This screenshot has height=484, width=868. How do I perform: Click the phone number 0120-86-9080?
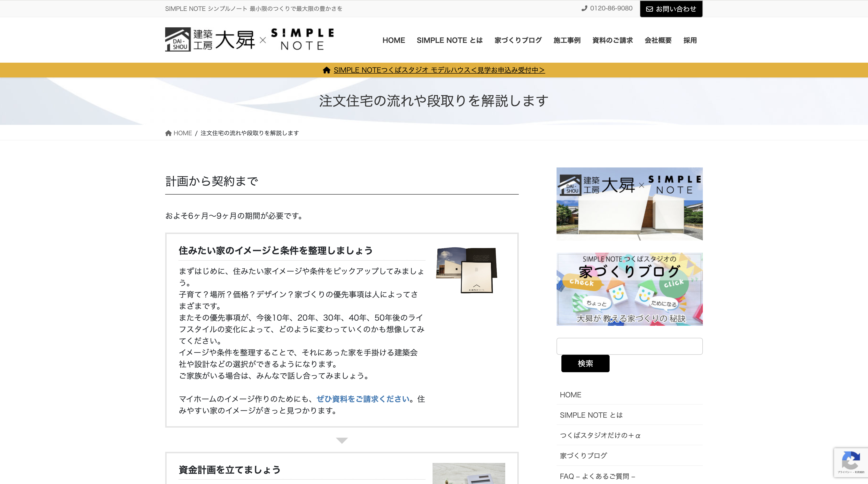(611, 8)
